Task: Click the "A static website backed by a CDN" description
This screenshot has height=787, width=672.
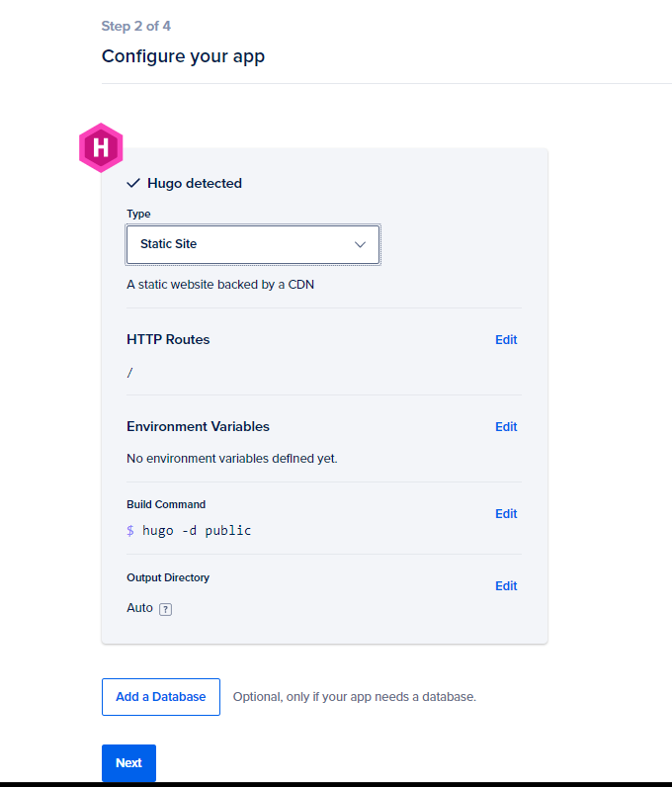Action: pyautogui.click(x=220, y=285)
